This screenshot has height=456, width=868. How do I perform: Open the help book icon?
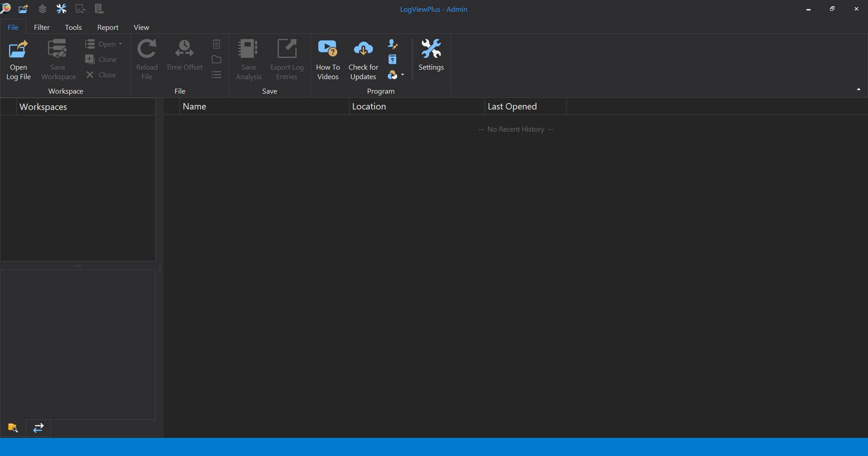click(392, 59)
